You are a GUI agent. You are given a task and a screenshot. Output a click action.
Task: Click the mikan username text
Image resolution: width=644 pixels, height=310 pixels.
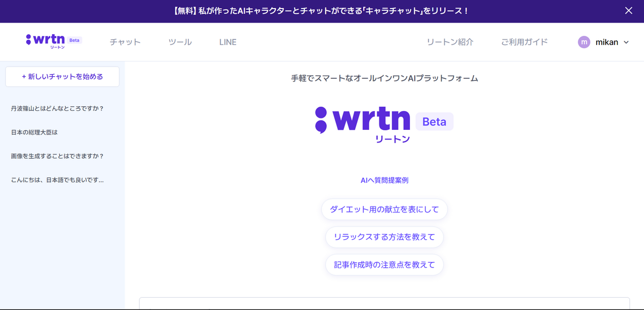(607, 42)
